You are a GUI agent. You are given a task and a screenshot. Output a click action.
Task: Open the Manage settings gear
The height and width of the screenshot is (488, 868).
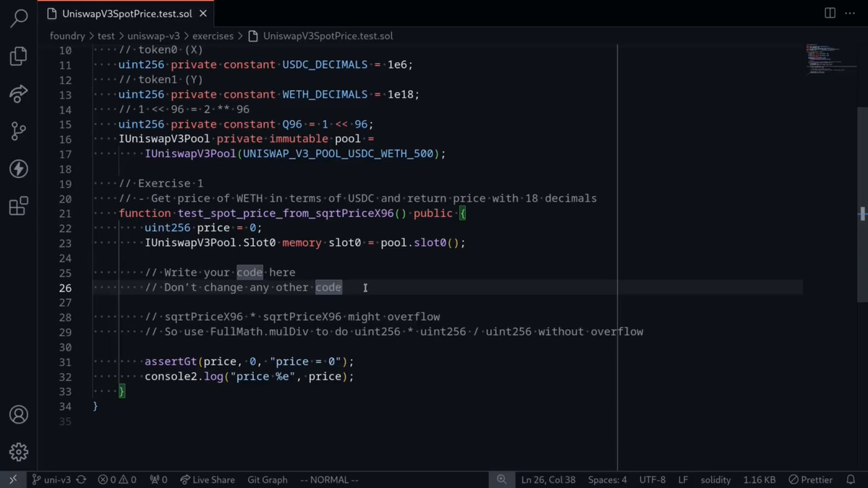[19, 452]
